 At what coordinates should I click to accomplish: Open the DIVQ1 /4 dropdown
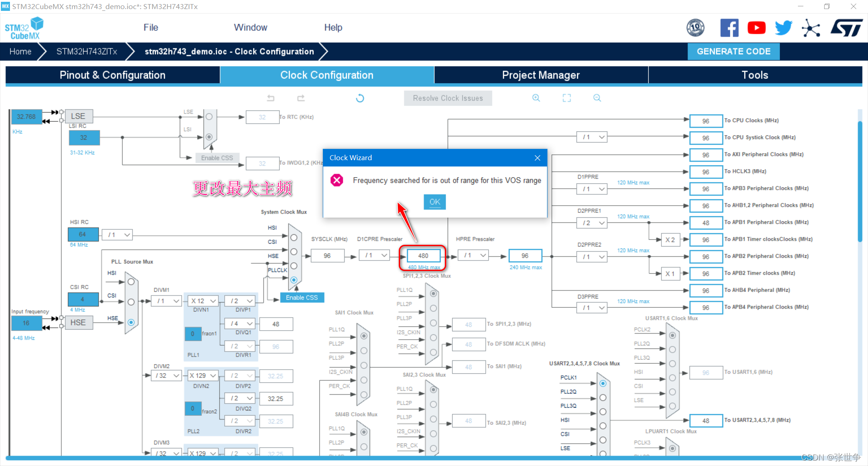pos(240,323)
